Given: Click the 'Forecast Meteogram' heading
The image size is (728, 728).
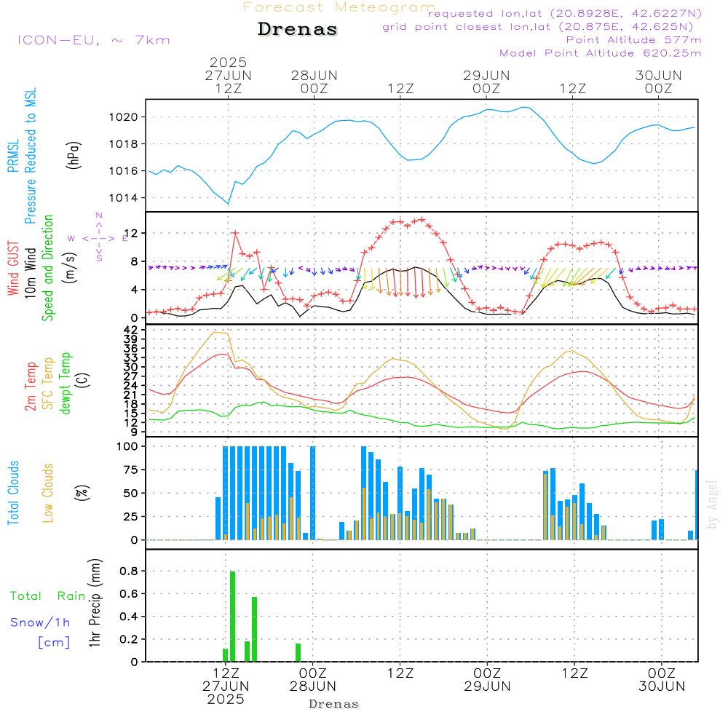Looking at the screenshot, I should pyautogui.click(x=339, y=7).
